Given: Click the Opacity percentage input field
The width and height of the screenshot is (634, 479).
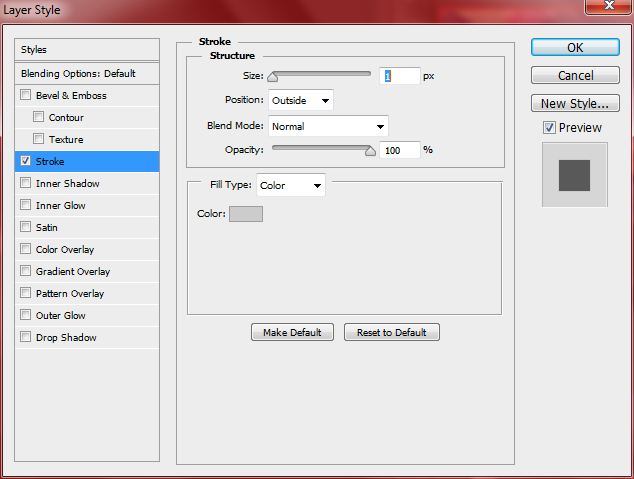Looking at the screenshot, I should pos(399,150).
